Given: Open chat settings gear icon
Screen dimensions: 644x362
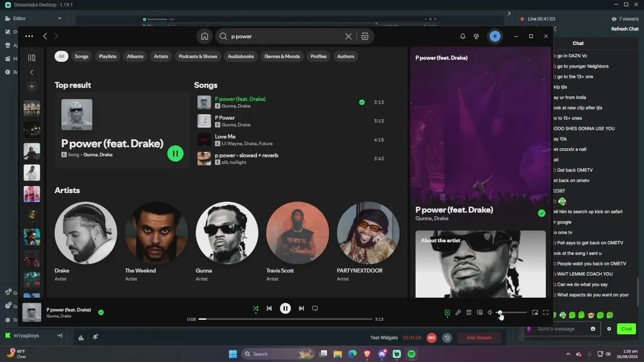Looking at the screenshot, I should point(609,329).
